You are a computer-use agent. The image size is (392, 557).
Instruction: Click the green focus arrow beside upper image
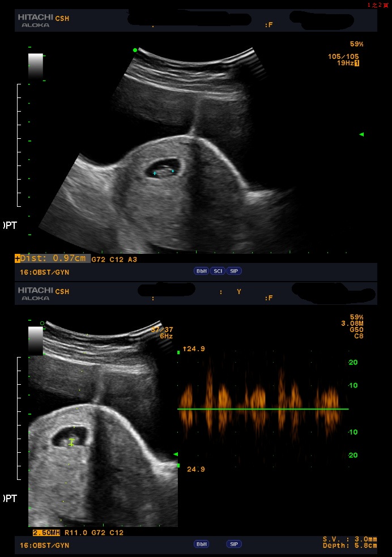pyautogui.click(x=361, y=134)
